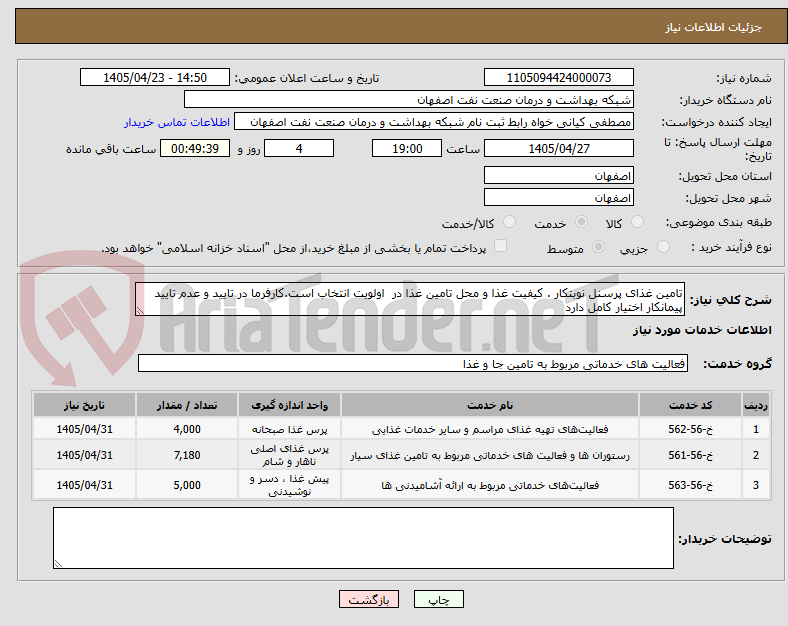Select the کالا/خدمت radio button
The height and width of the screenshot is (626, 788).
[x=509, y=222]
